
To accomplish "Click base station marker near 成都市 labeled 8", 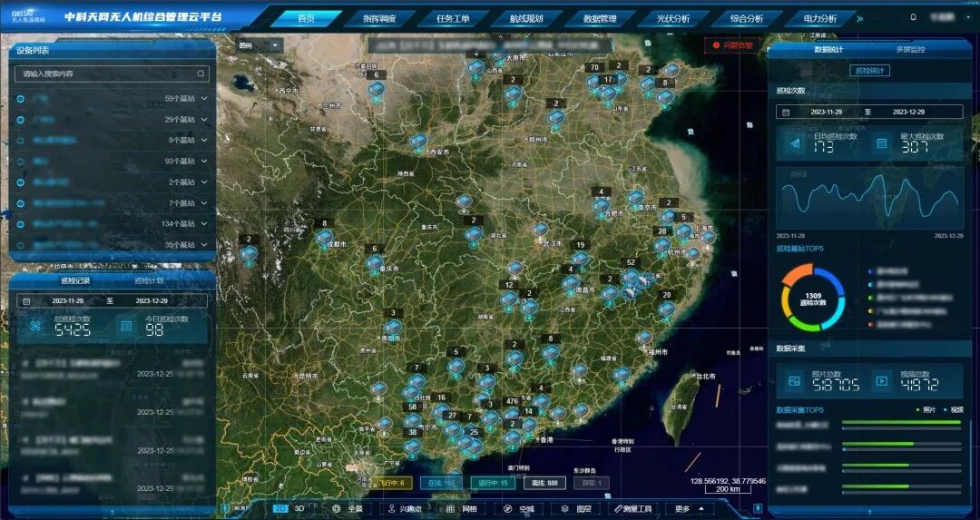I will coord(324,238).
